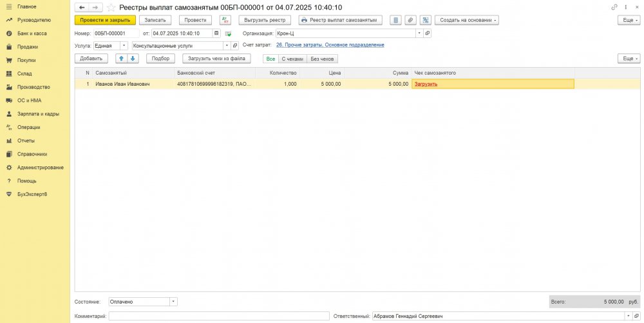Open Банк и касса section
644x323 pixels.
[32, 33]
